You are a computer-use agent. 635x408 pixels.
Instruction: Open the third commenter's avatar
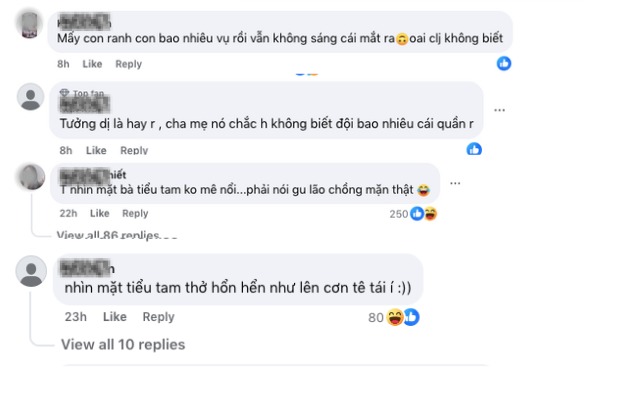click(31, 176)
